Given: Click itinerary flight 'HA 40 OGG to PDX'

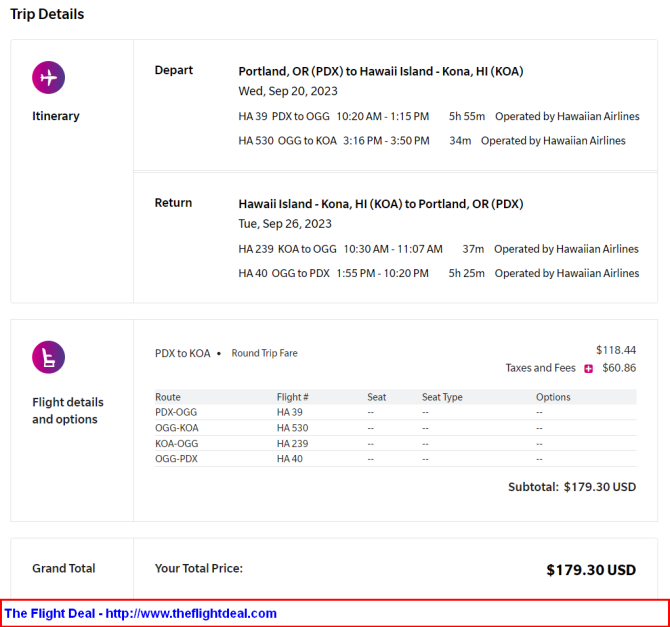Looking at the screenshot, I should point(284,273).
